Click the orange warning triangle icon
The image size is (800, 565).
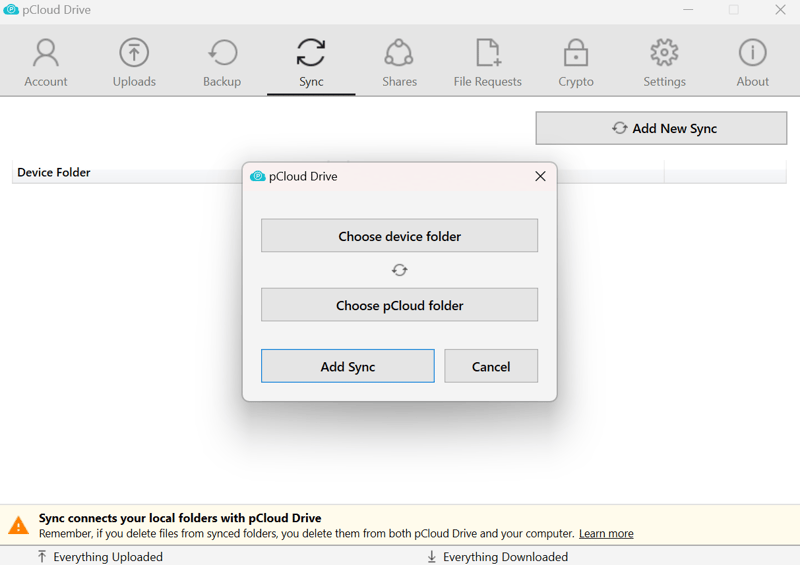coord(19,525)
